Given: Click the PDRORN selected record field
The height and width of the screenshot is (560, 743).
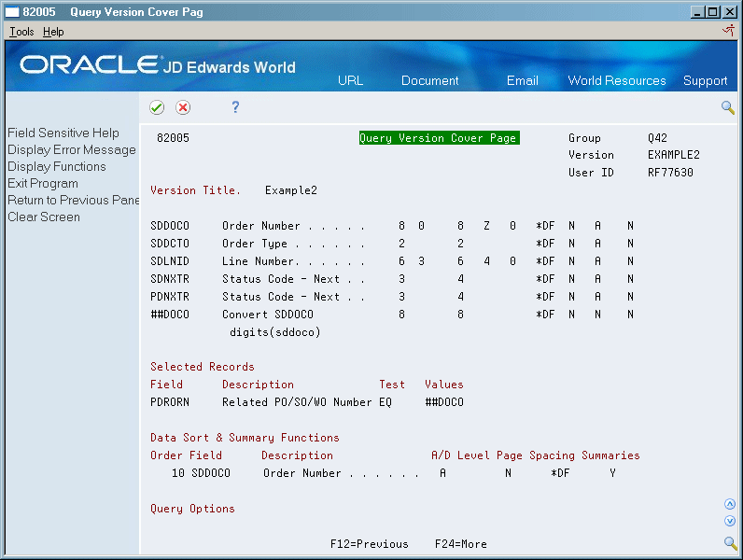Looking at the screenshot, I should point(170,402).
